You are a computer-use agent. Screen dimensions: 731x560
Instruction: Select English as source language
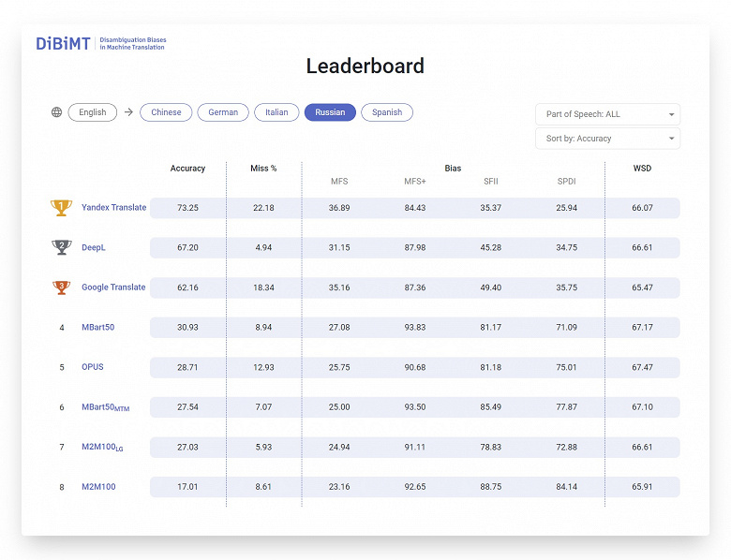coord(92,112)
